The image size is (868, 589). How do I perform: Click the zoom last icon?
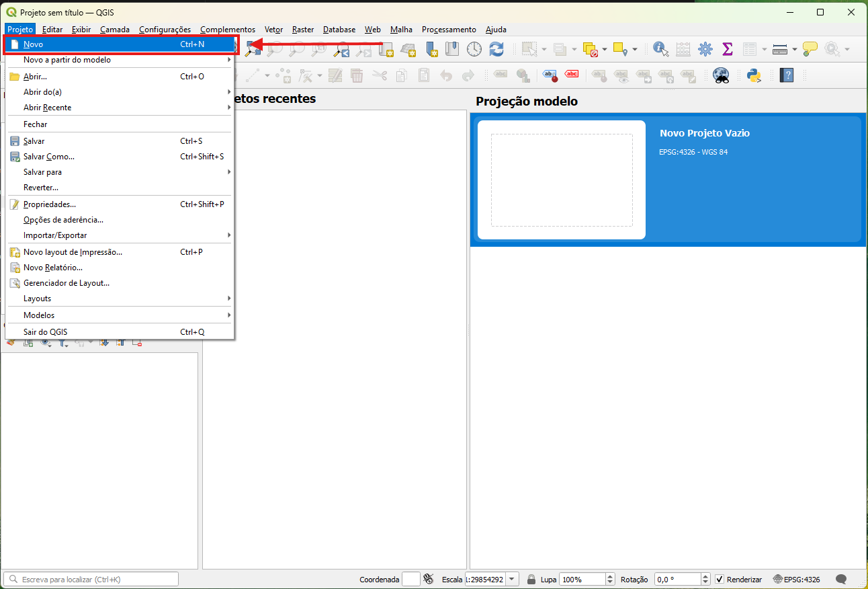coord(342,48)
